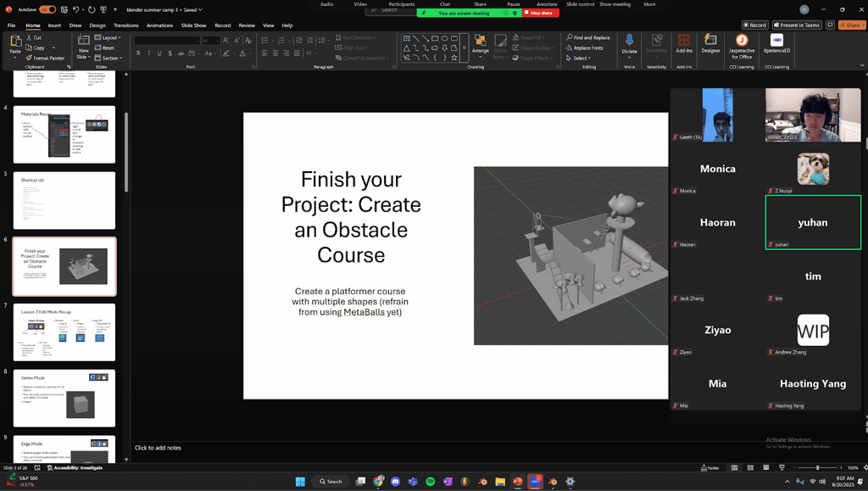Click Find and Replace

click(x=587, y=37)
